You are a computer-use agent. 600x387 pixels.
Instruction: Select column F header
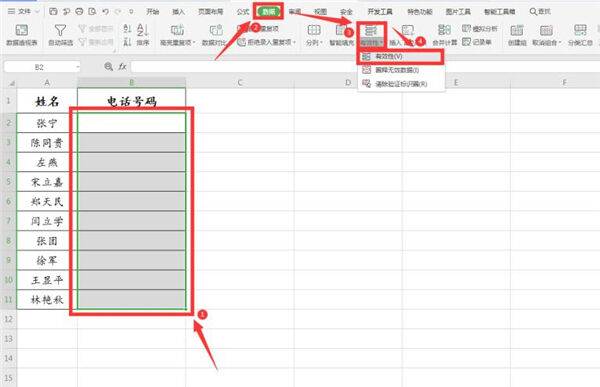(564, 83)
